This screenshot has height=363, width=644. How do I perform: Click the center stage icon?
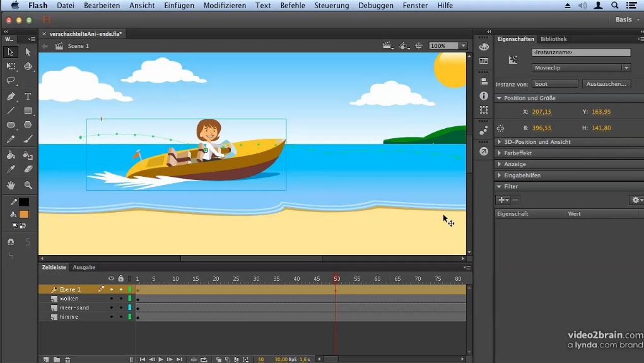419,45
